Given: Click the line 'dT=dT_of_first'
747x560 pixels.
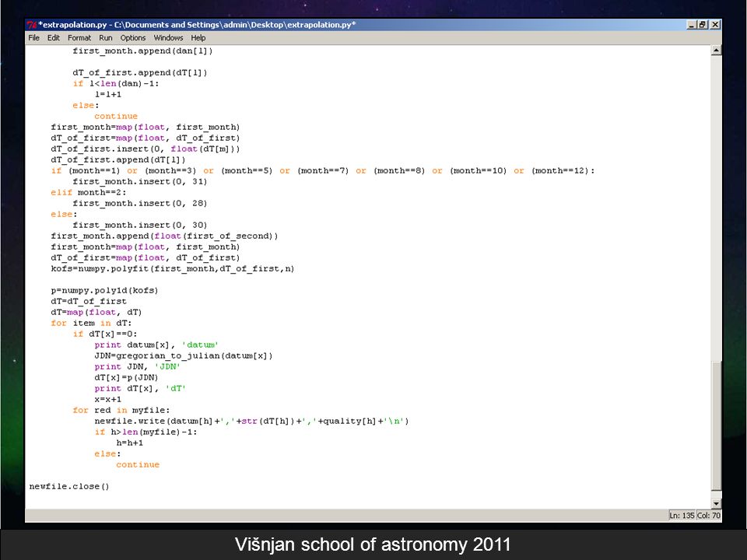Looking at the screenshot, I should click(89, 302).
